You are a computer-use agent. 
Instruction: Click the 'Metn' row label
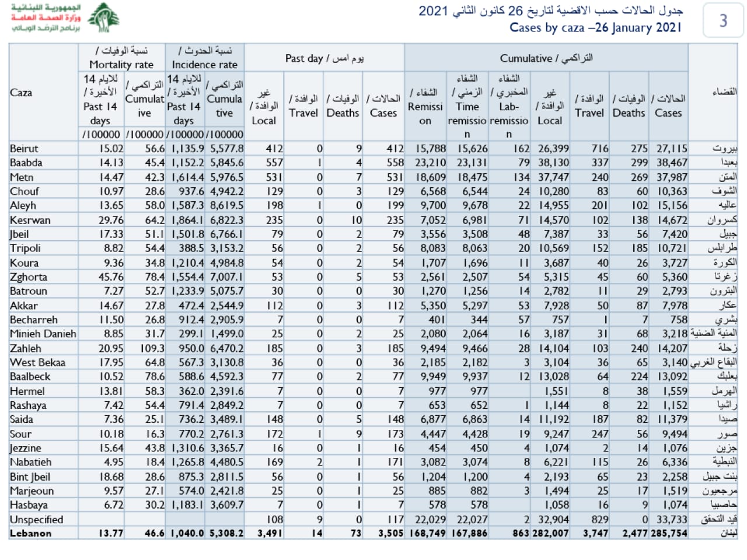pos(22,177)
